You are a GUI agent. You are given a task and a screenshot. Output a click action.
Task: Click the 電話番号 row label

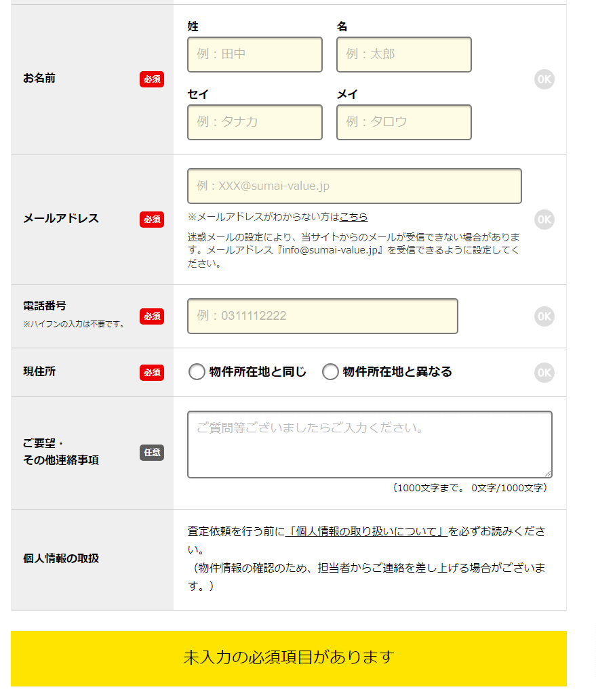(x=45, y=306)
